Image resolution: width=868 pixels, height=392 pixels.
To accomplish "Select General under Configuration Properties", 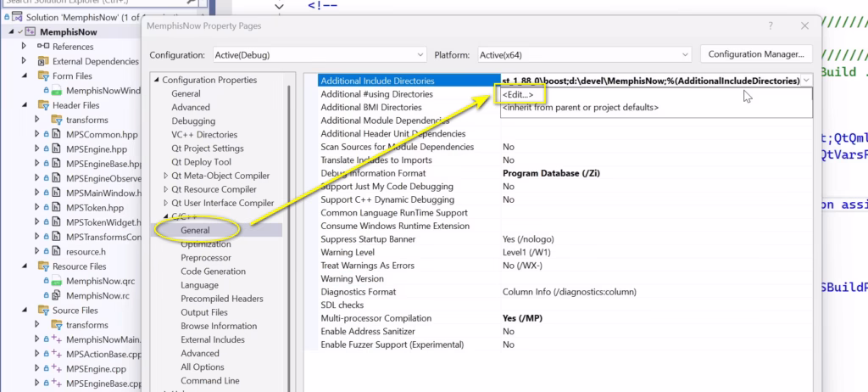I will pos(186,93).
